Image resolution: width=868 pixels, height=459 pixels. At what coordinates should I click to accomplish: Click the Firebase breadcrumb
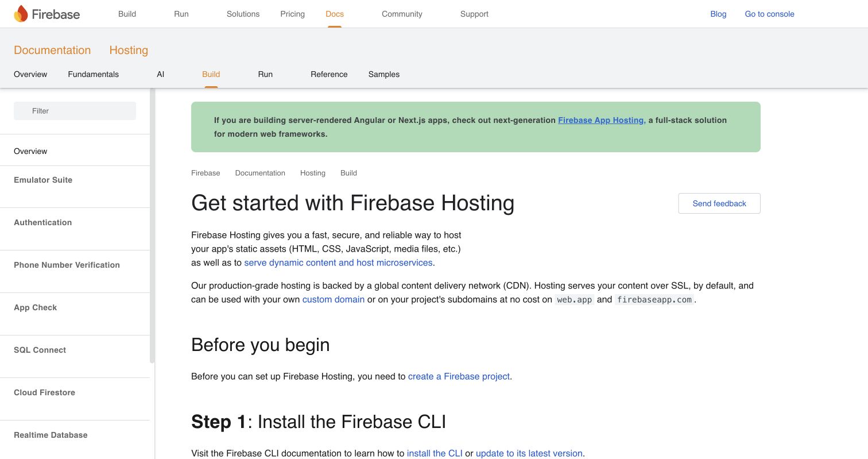pyautogui.click(x=206, y=173)
